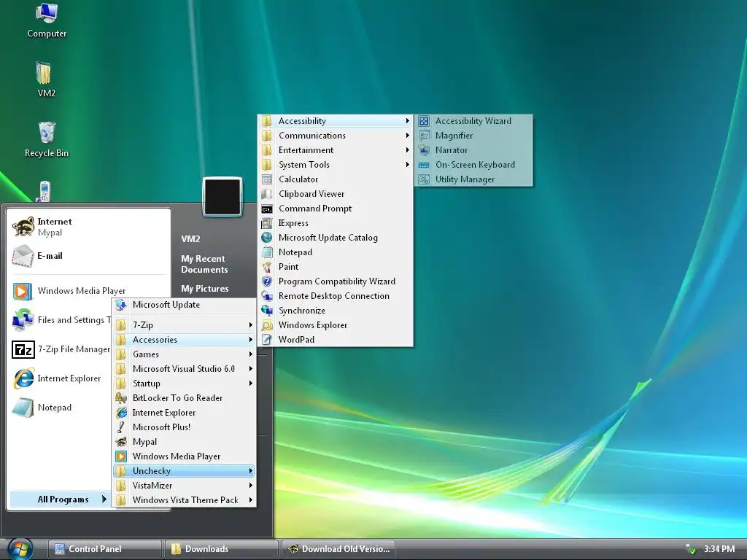Switch to Downloads taskbar button
Screen dimensions: 747x560
pos(222,549)
